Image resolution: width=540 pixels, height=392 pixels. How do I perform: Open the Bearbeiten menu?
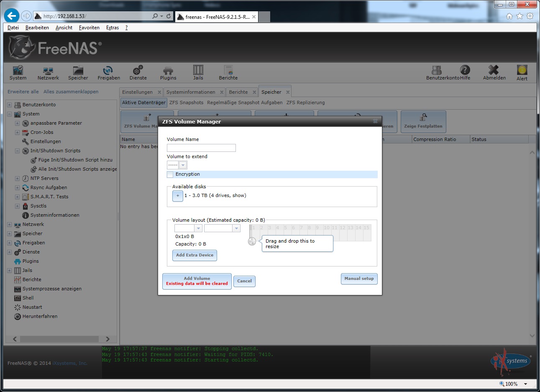37,28
